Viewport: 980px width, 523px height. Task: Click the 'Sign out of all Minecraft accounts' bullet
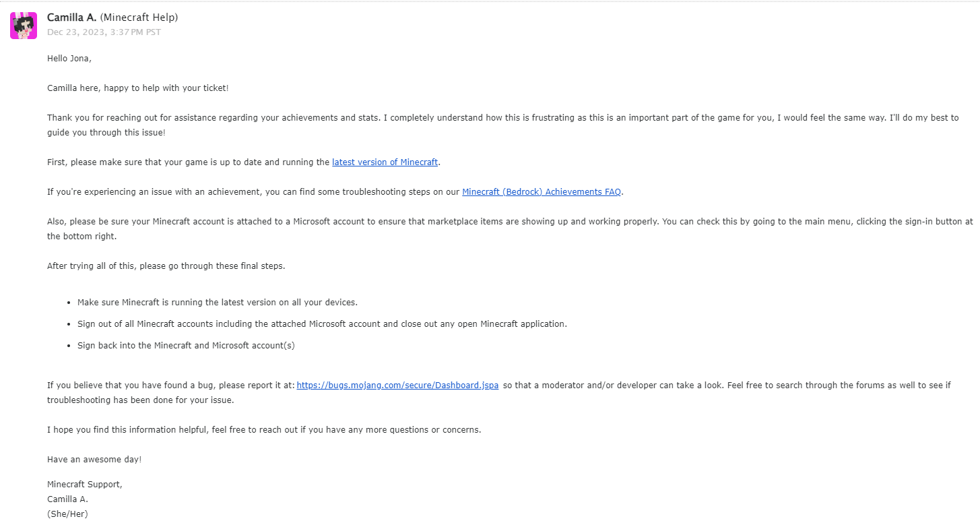(322, 324)
